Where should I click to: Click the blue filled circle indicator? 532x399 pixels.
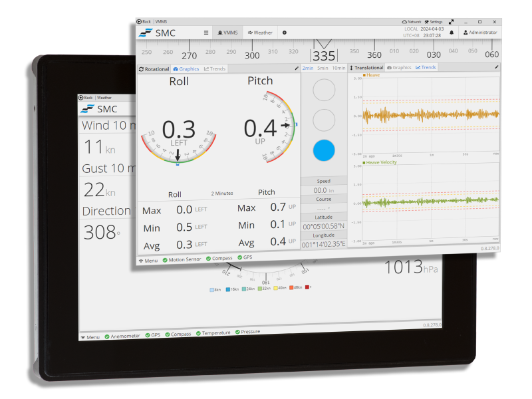324,150
